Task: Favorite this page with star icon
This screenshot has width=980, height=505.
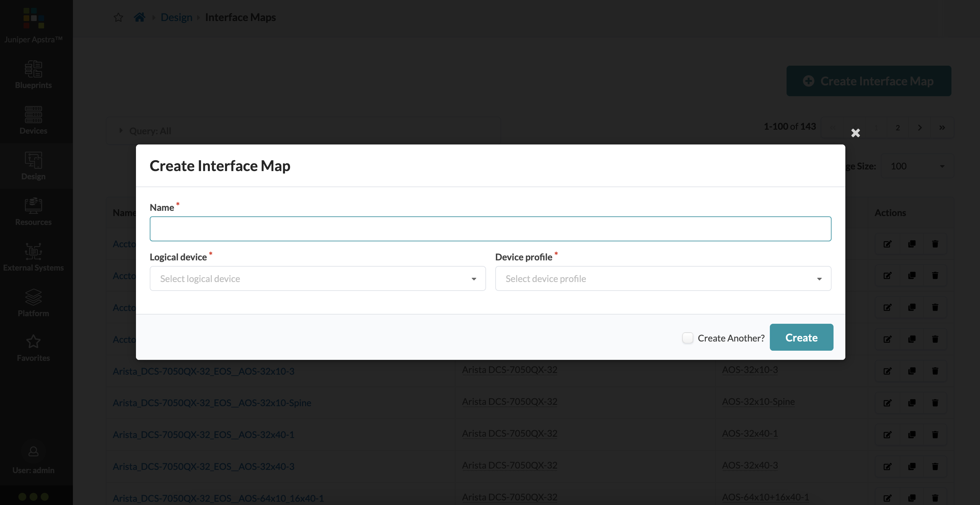Action: point(118,17)
